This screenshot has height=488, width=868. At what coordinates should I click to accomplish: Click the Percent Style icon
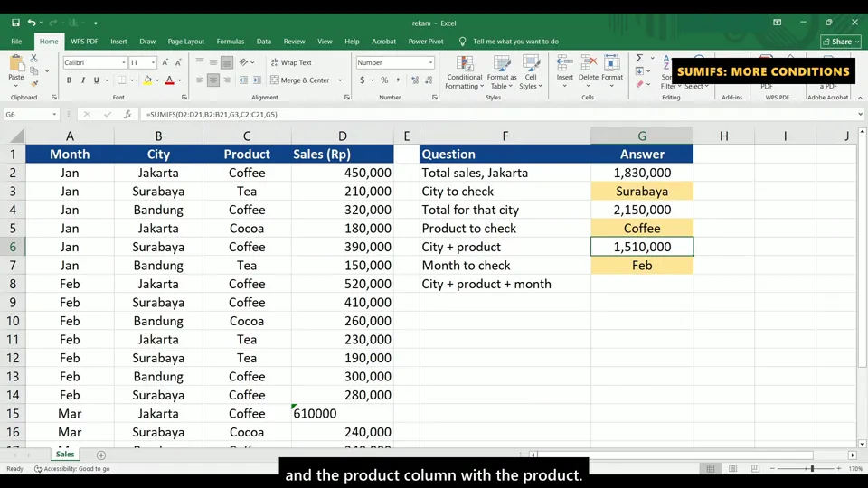pos(385,80)
